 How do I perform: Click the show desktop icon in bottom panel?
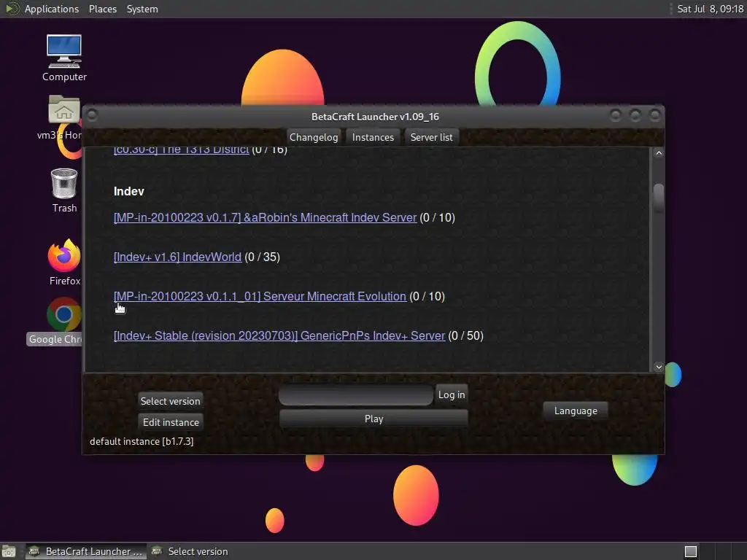(x=9, y=551)
